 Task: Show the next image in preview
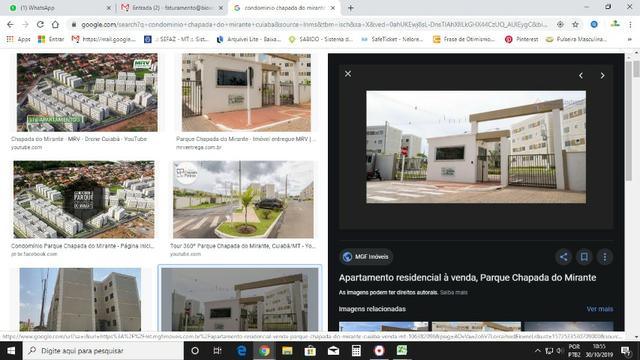(602, 76)
